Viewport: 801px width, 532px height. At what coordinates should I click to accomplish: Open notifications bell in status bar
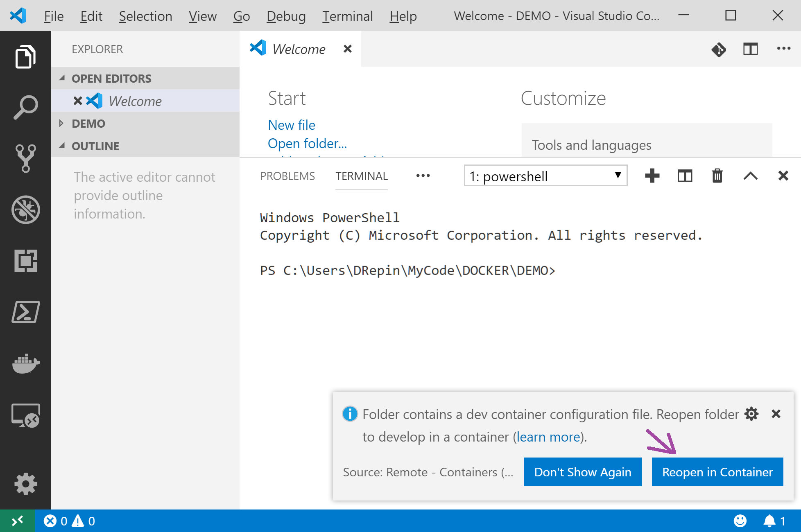pyautogui.click(x=774, y=521)
